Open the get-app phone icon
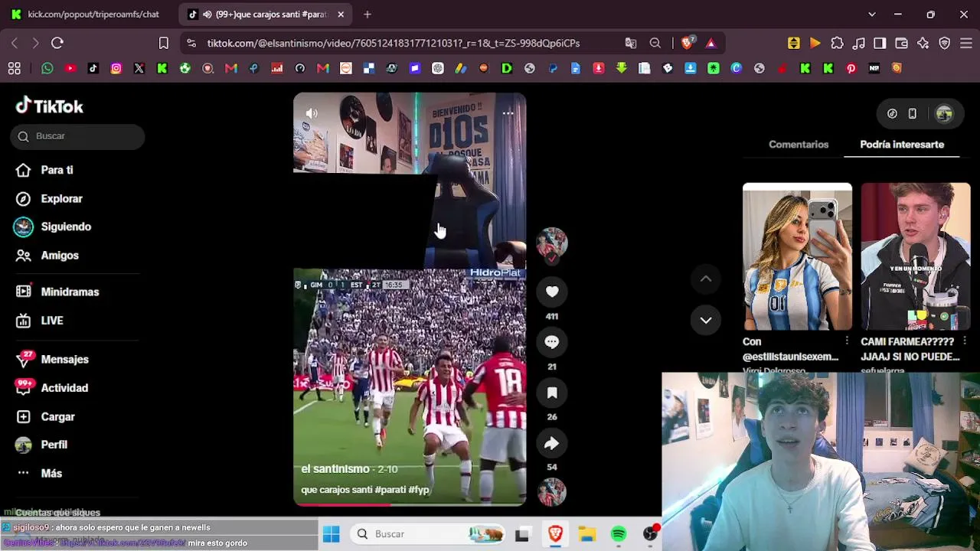Screen dimensions: 980x551 point(913,114)
